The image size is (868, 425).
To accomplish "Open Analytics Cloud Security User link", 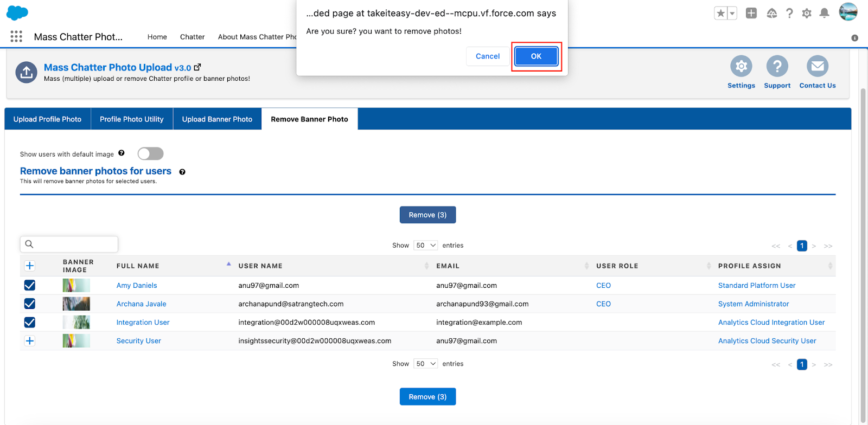I will (x=767, y=341).
